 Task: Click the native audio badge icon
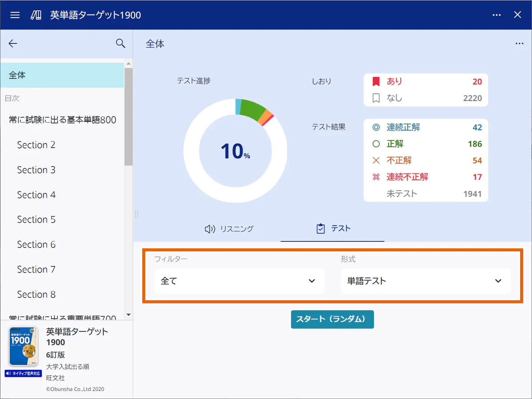point(23,373)
